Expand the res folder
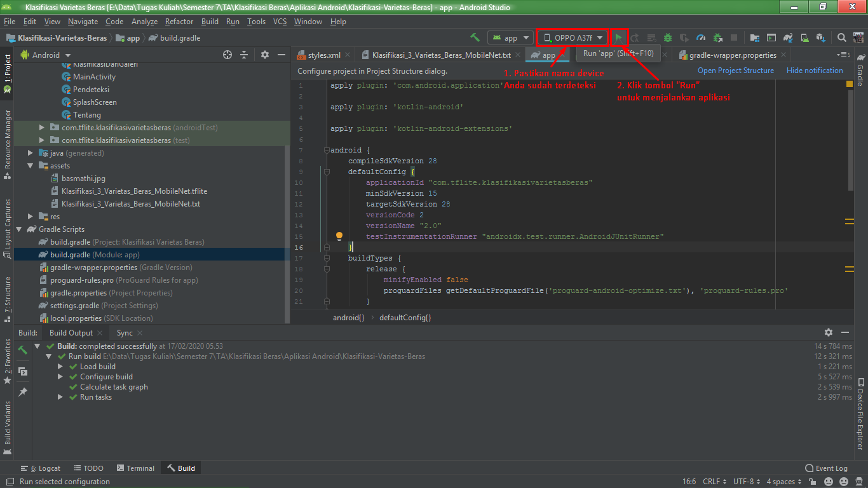The image size is (868, 488). coord(31,217)
